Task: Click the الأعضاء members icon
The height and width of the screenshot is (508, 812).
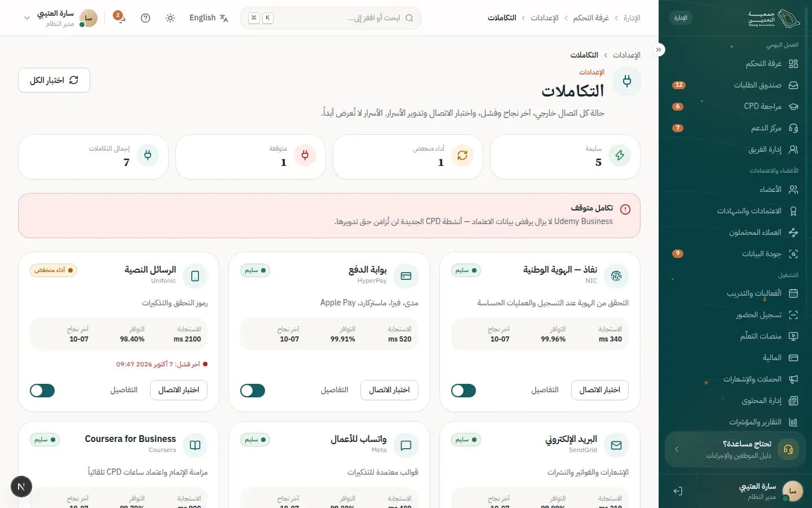Action: [x=793, y=190]
